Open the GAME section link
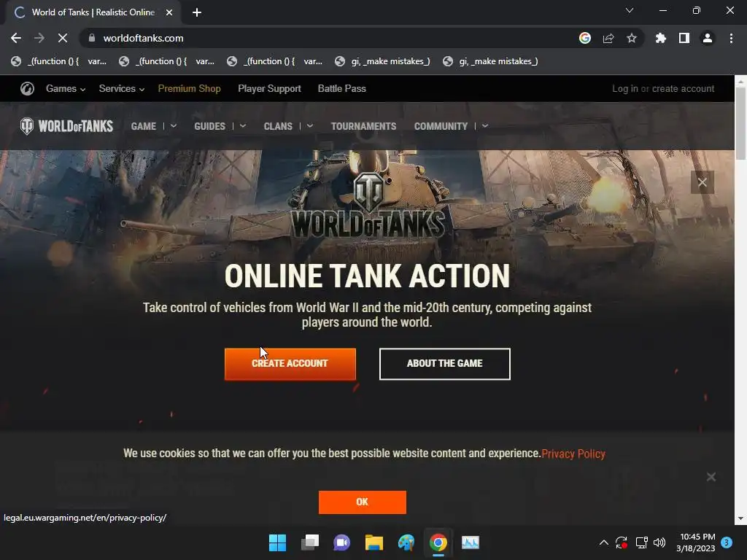Image resolution: width=747 pixels, height=560 pixels. click(144, 126)
